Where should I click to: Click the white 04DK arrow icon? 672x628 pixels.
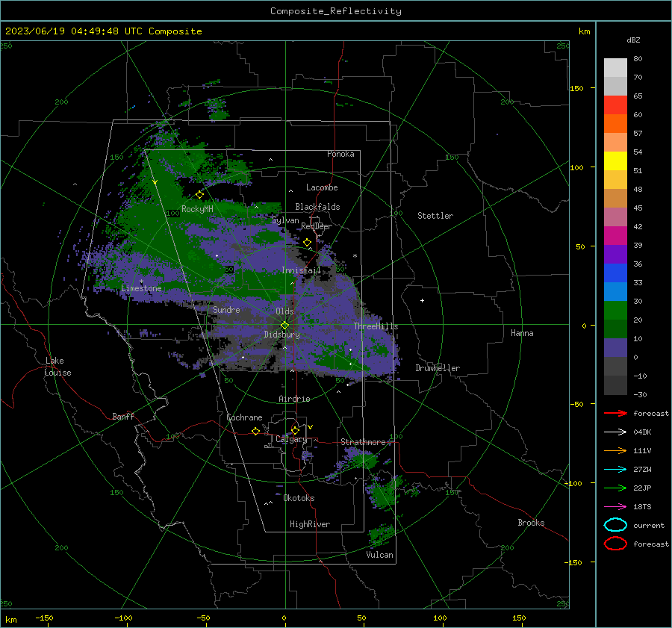coord(615,432)
